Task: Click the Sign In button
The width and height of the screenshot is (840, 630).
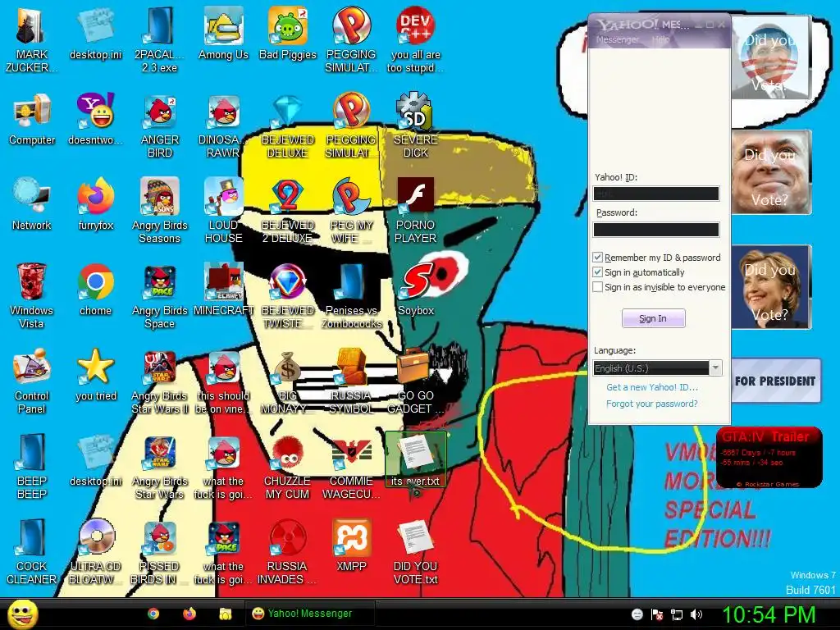Action: coord(653,318)
